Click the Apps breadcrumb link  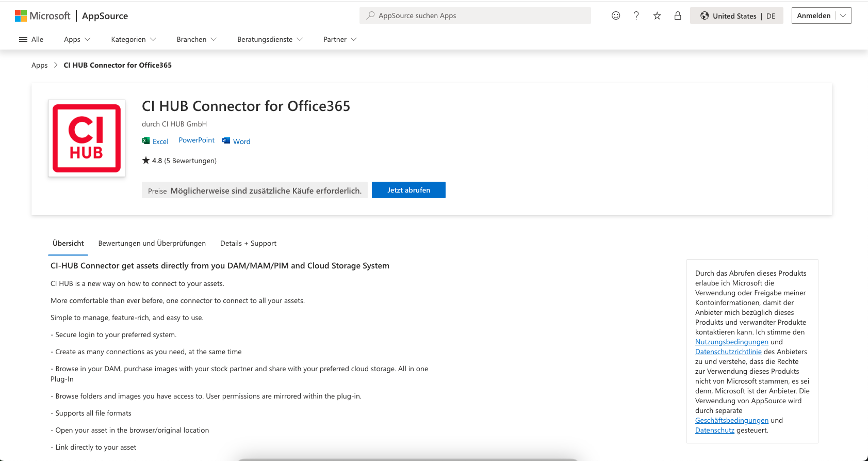[40, 65]
